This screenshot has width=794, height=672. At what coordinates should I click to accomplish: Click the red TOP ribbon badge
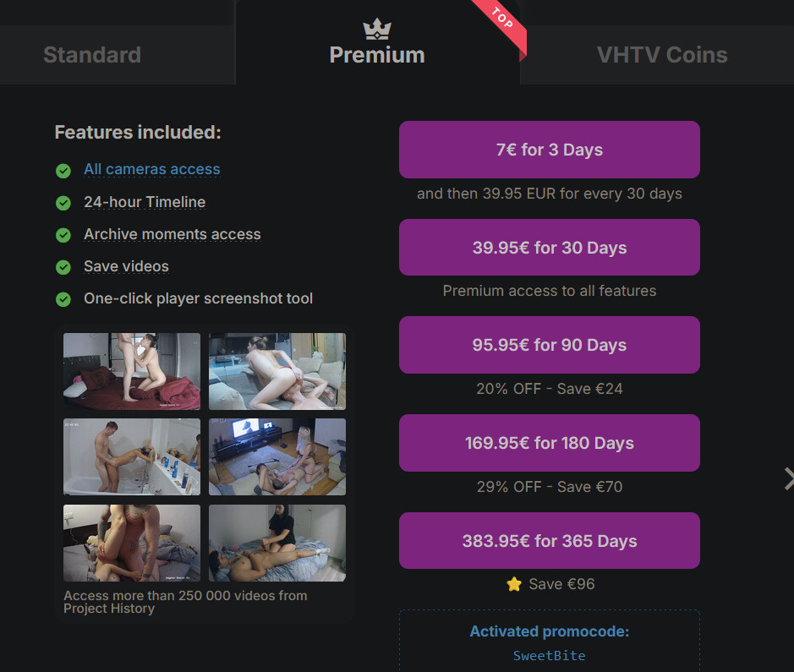click(x=502, y=23)
